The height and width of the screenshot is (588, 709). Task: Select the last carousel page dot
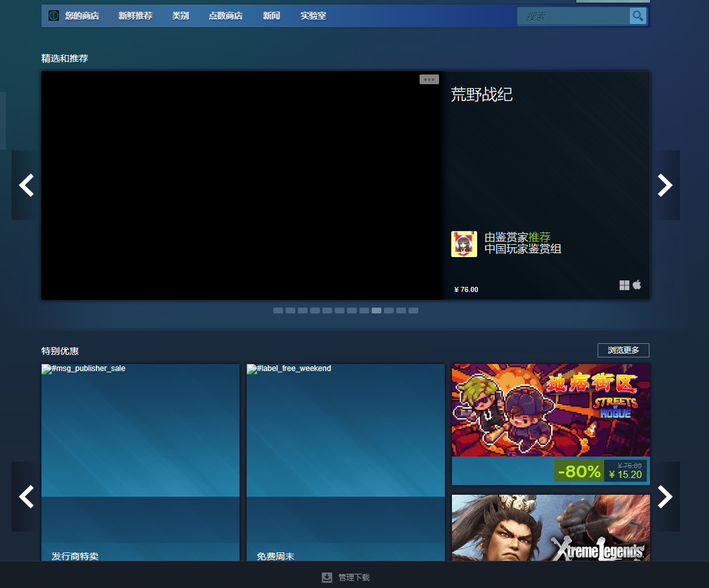(413, 311)
